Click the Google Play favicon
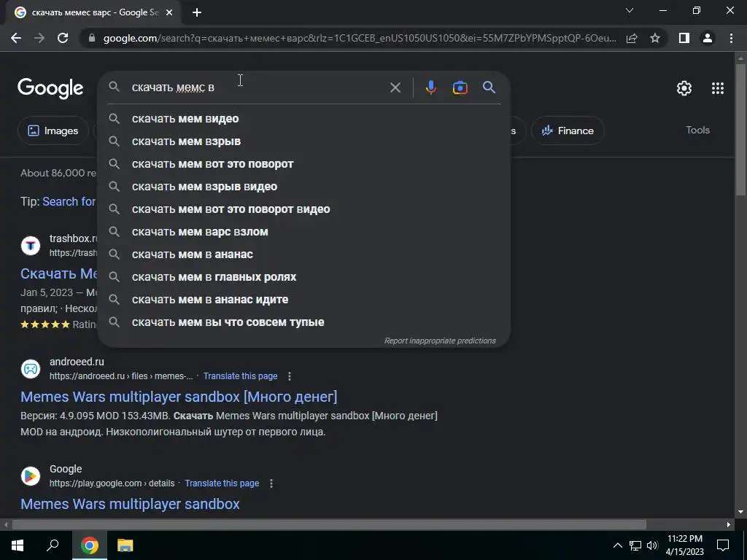This screenshot has height=560, width=747. click(31, 476)
